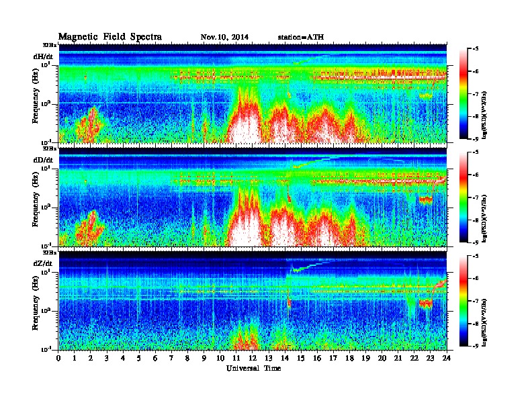This screenshot has width=532, height=411.
Task: Click the 32Hz label of the dH/dt panel
Action: pyautogui.click(x=49, y=45)
